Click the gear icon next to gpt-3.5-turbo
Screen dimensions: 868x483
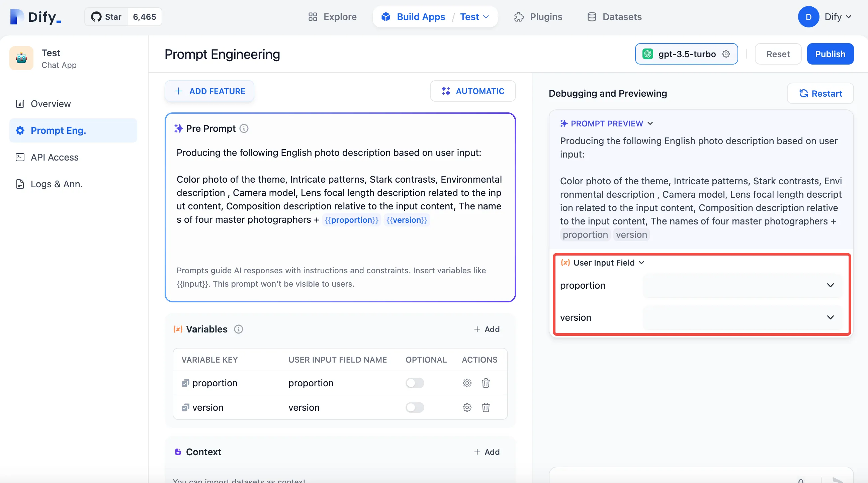[726, 54]
